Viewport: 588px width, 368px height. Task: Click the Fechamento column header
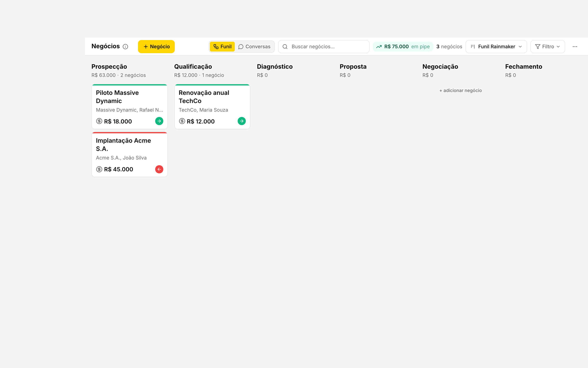click(524, 67)
